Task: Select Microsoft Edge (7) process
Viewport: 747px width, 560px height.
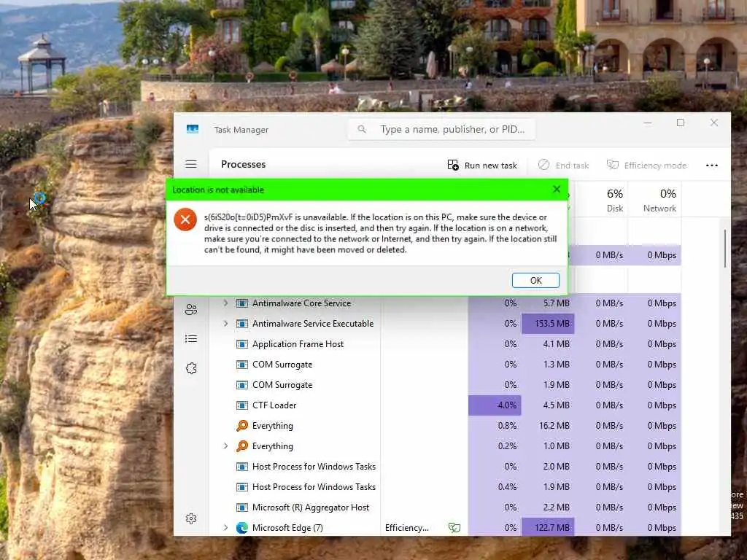Action: coord(287,528)
